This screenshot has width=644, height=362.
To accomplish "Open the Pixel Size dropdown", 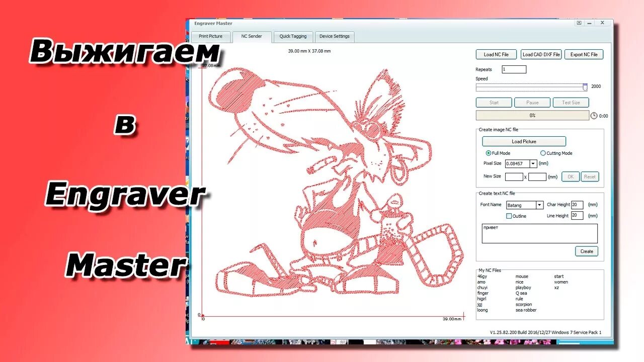I will click(x=533, y=163).
